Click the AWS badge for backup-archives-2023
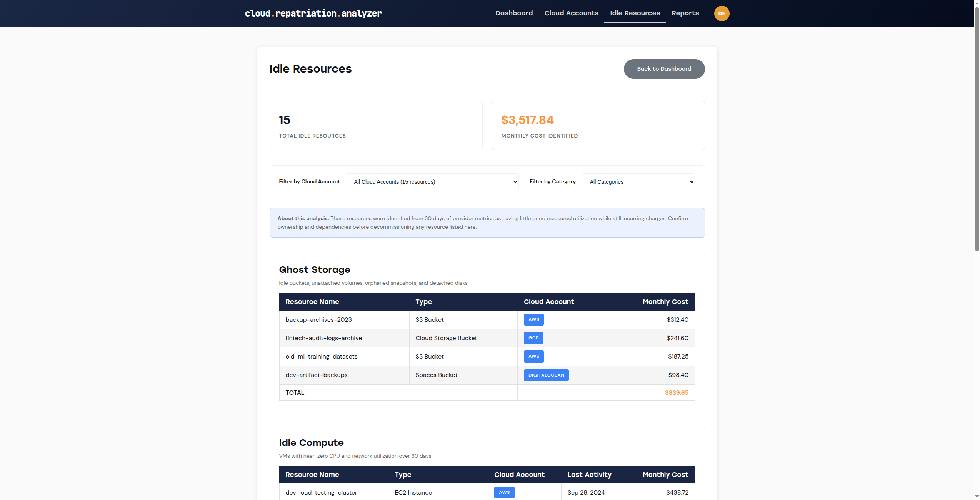 click(534, 320)
